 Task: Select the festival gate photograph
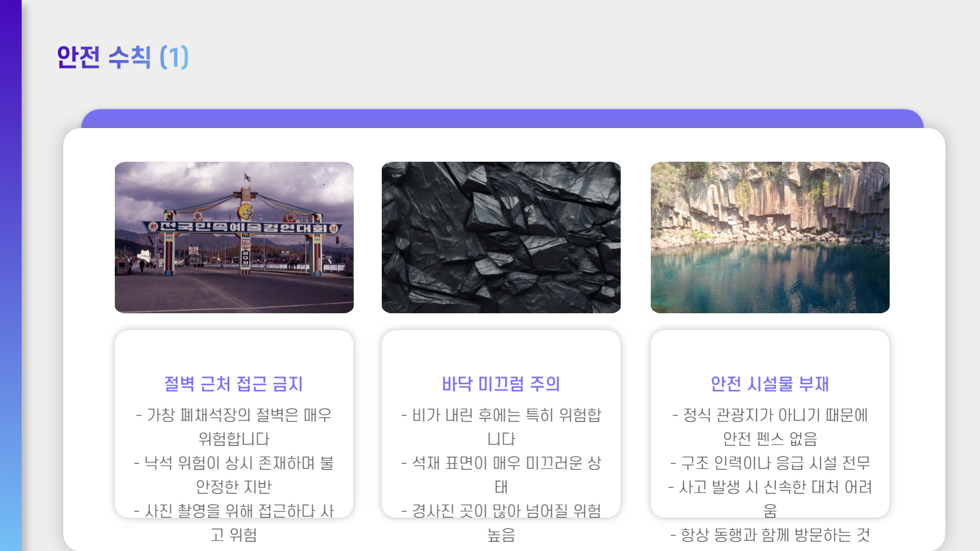coord(234,237)
